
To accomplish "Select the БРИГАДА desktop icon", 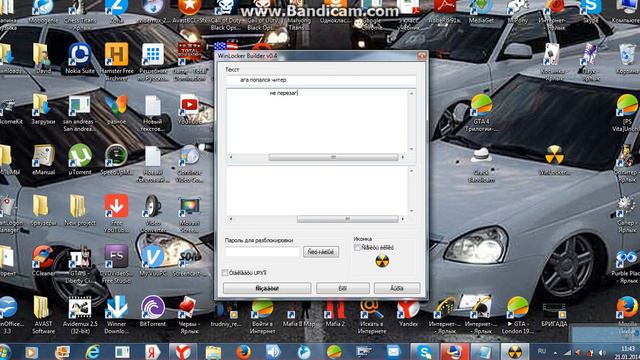I will pyautogui.click(x=554, y=314).
